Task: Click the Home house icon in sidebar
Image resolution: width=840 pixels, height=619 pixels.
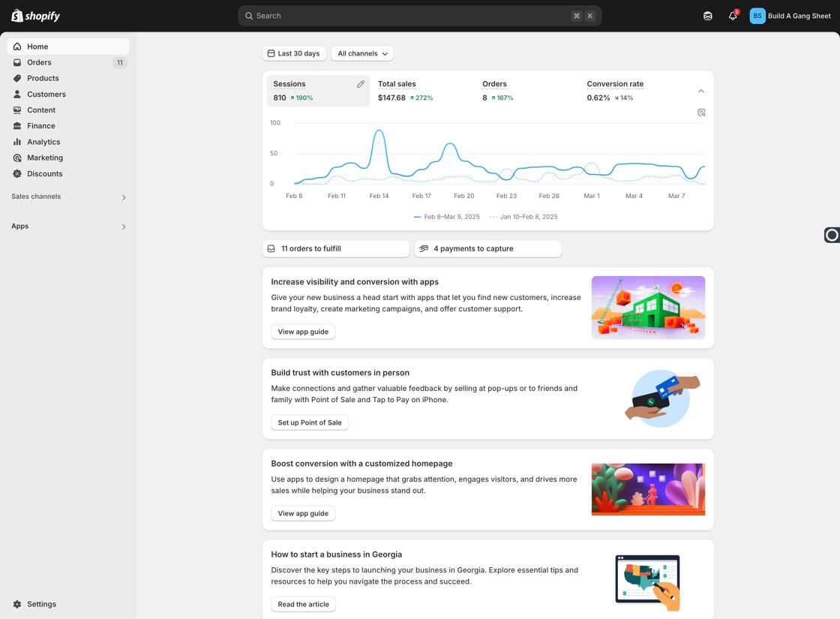Action: pos(17,47)
